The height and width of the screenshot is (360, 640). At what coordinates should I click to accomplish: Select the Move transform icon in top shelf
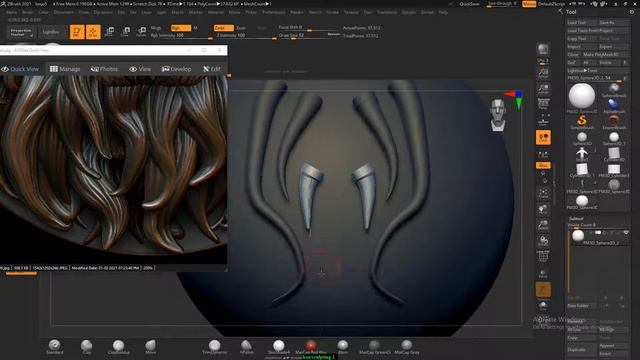[109, 32]
